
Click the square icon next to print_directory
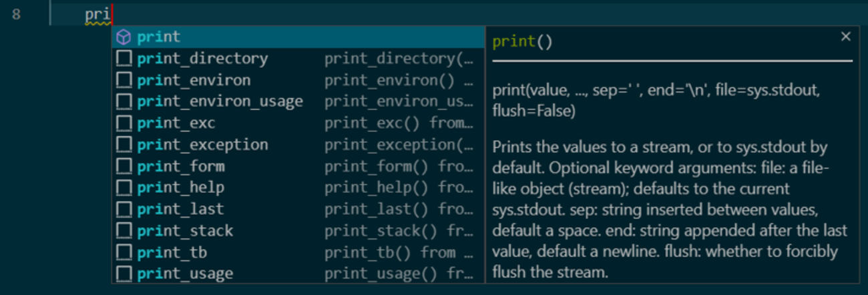(124, 59)
